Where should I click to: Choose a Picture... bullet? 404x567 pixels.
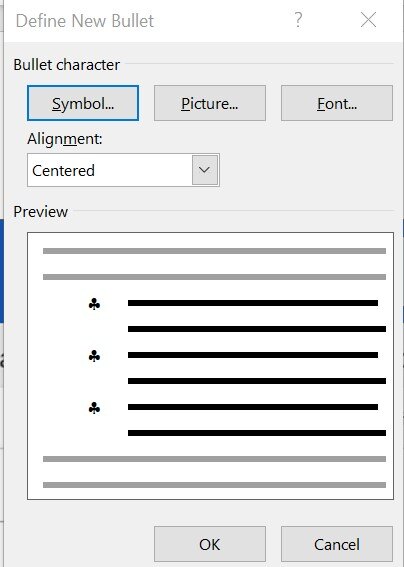210,103
